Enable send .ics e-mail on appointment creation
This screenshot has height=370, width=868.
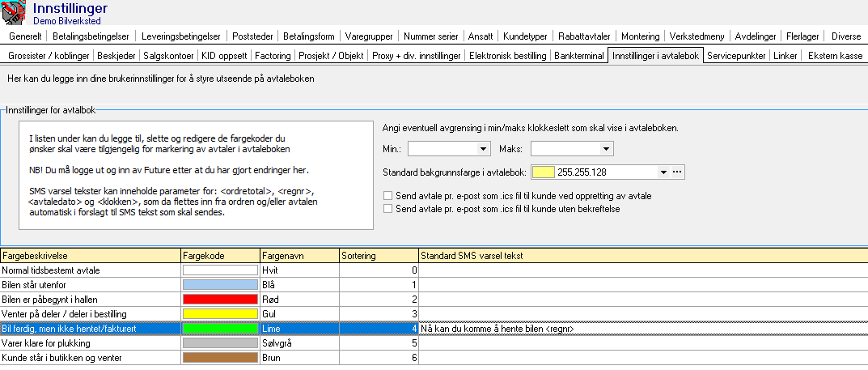coord(387,196)
